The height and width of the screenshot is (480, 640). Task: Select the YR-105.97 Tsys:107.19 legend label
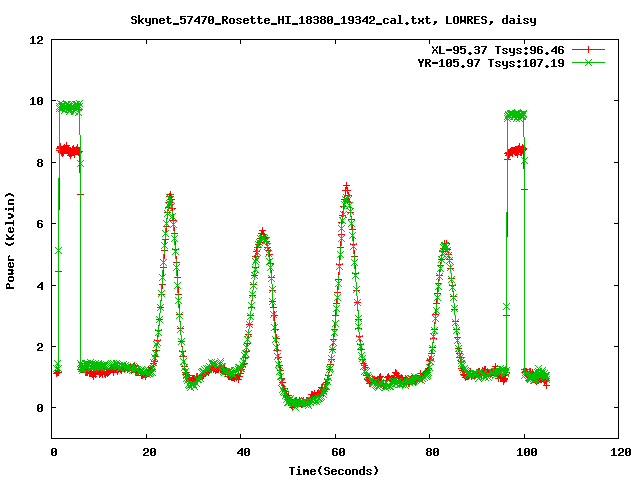click(491, 63)
